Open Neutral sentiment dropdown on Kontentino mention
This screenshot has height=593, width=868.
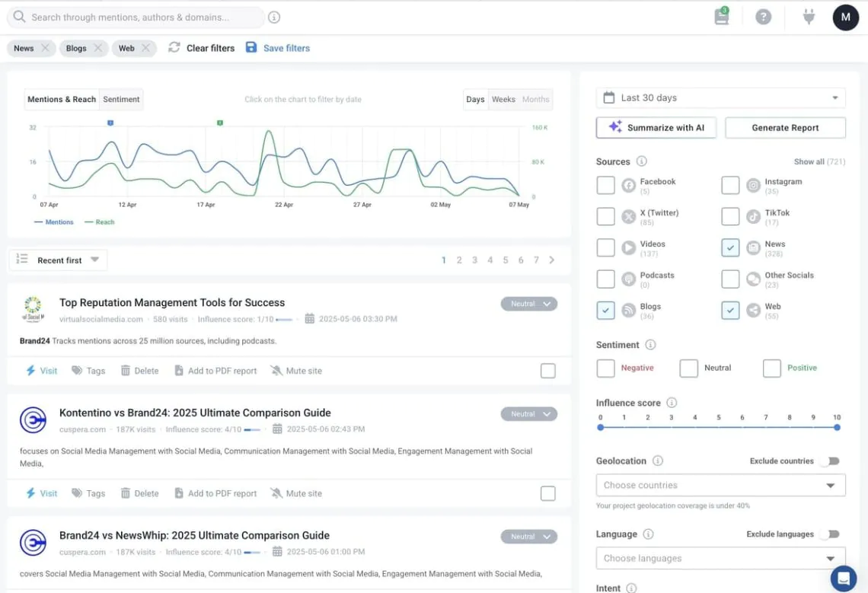[528, 413]
